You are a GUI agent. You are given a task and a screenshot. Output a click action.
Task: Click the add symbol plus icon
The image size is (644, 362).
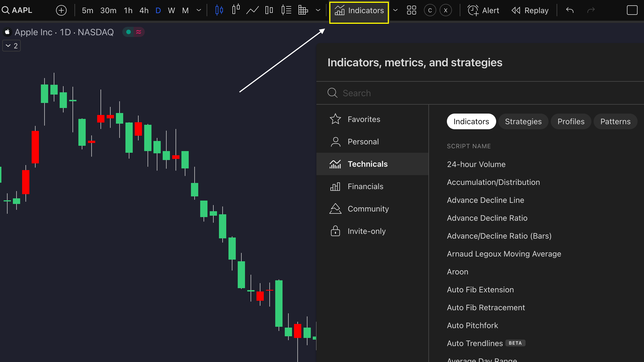click(61, 11)
